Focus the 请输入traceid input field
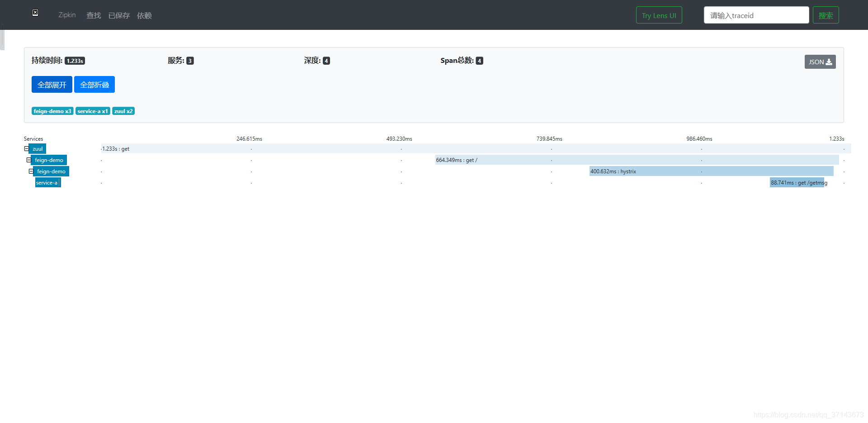Viewport: 868px width, 423px height. [x=756, y=15]
